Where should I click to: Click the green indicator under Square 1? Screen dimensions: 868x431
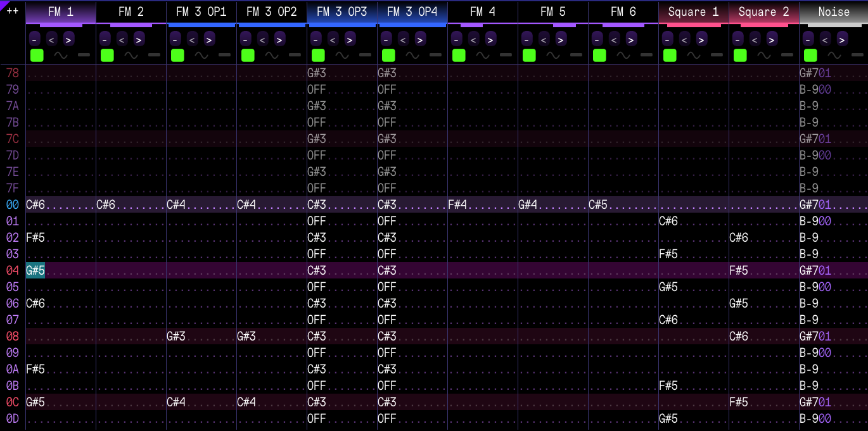tap(670, 55)
